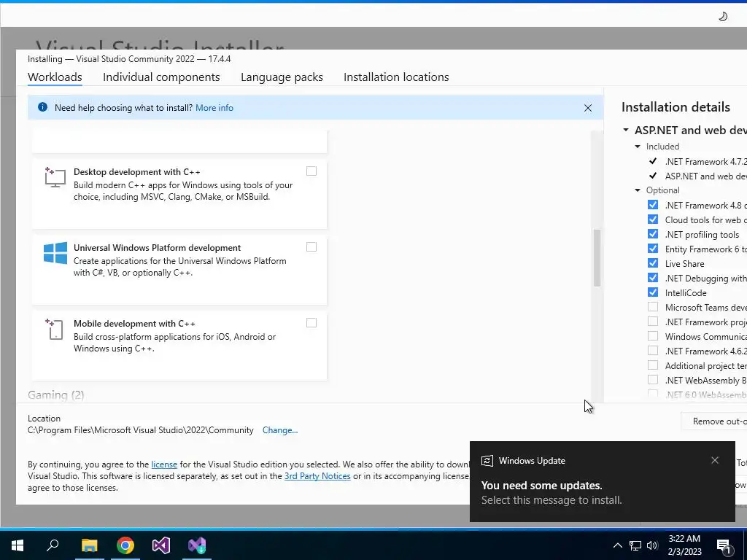Check .NET Framework project templates option
Image resolution: width=747 pixels, height=560 pixels.
click(x=653, y=322)
